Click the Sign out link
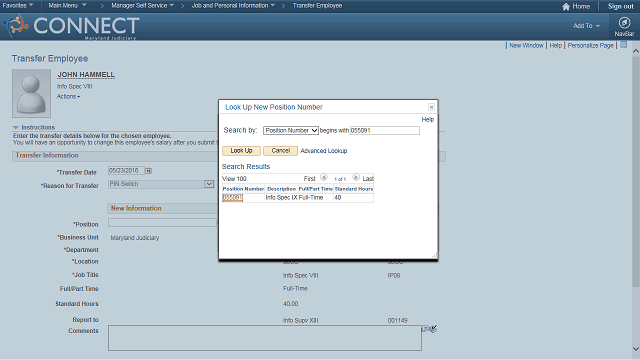 click(x=620, y=7)
